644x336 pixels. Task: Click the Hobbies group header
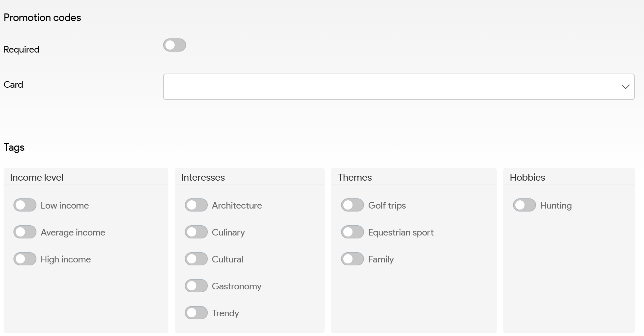(x=527, y=177)
